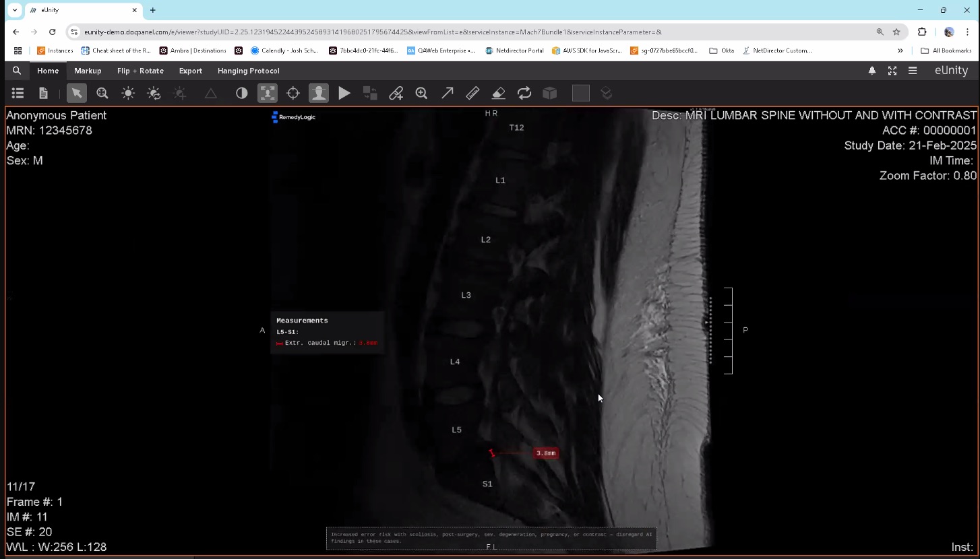The height and width of the screenshot is (559, 980).
Task: Open the search magnifier in menu bar
Action: click(x=17, y=71)
